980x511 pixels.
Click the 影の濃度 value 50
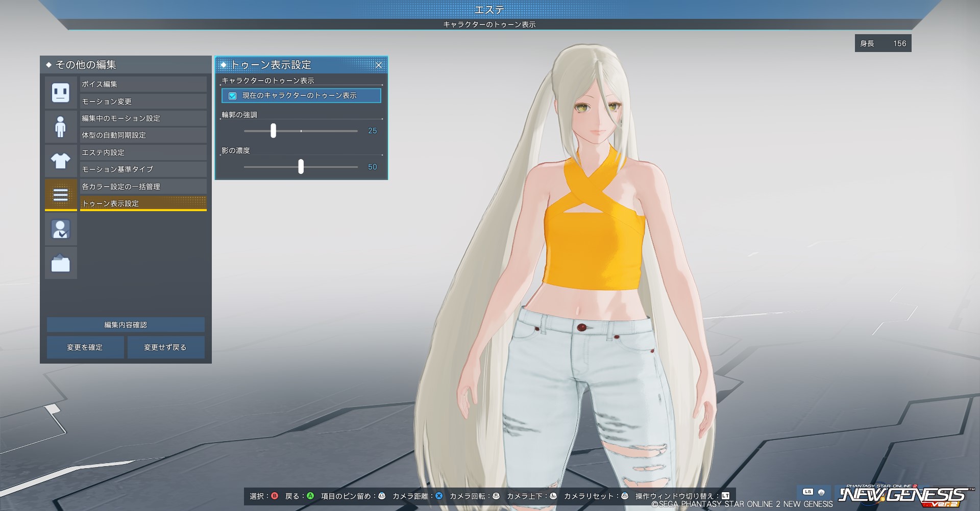coord(373,167)
